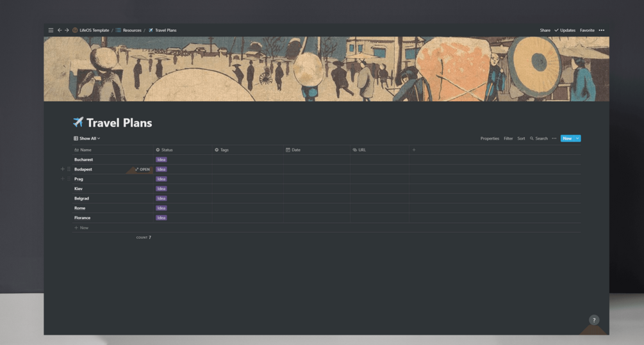644x345 pixels.
Task: Click the Idea tag in Prag row
Action: click(x=161, y=179)
